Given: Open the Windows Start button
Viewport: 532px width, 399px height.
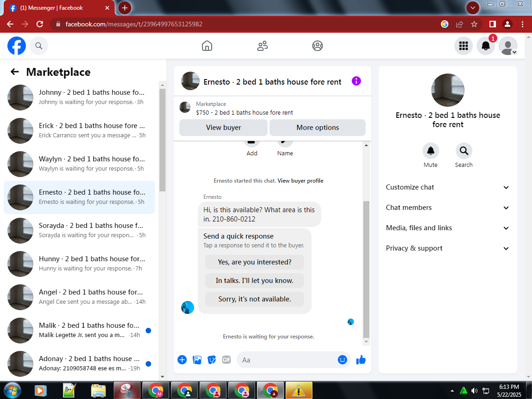Looking at the screenshot, I should tap(12, 390).
